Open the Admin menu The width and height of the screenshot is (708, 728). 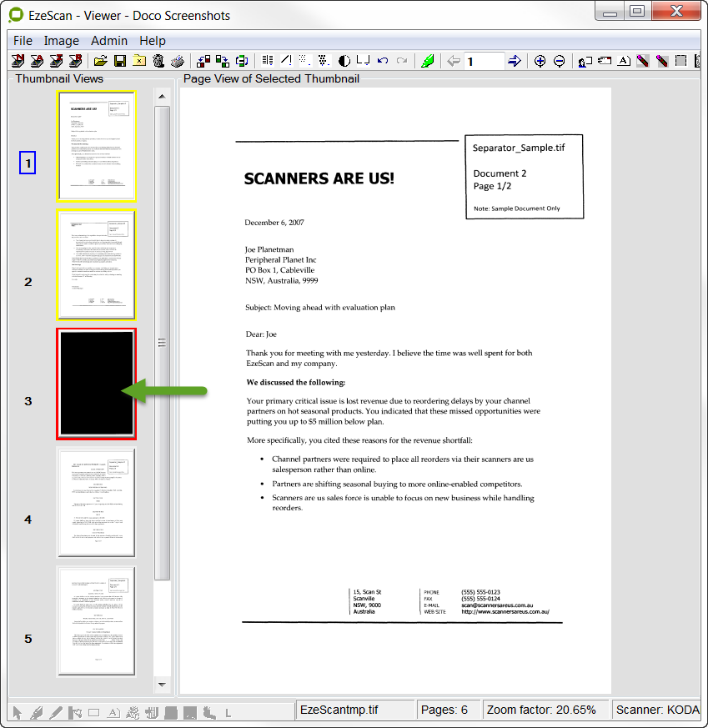[109, 41]
